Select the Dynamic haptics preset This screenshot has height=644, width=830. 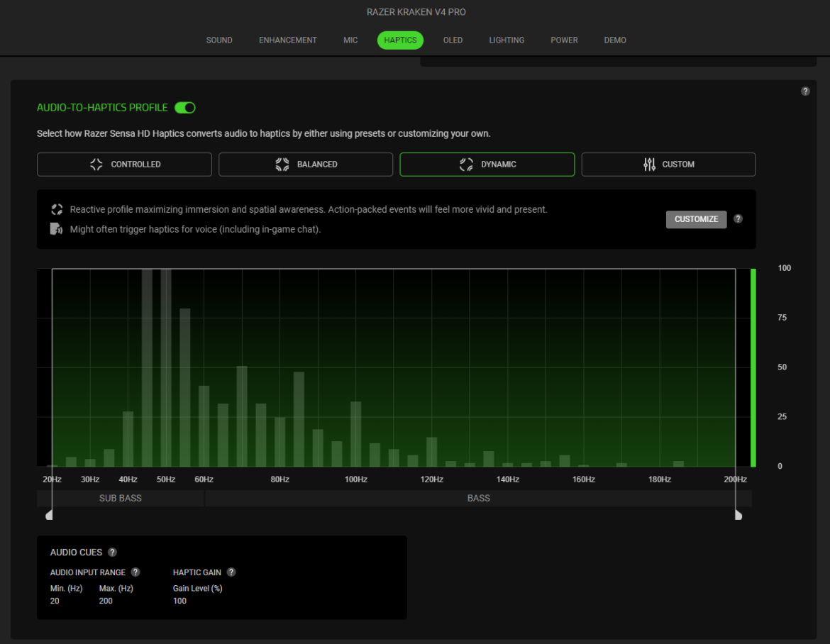487,165
